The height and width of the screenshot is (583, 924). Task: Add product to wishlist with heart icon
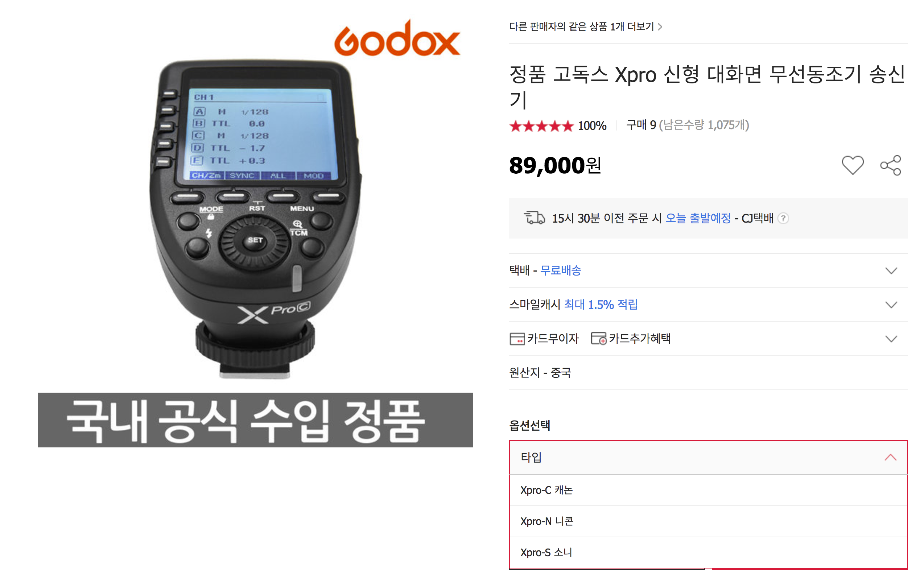pos(852,165)
